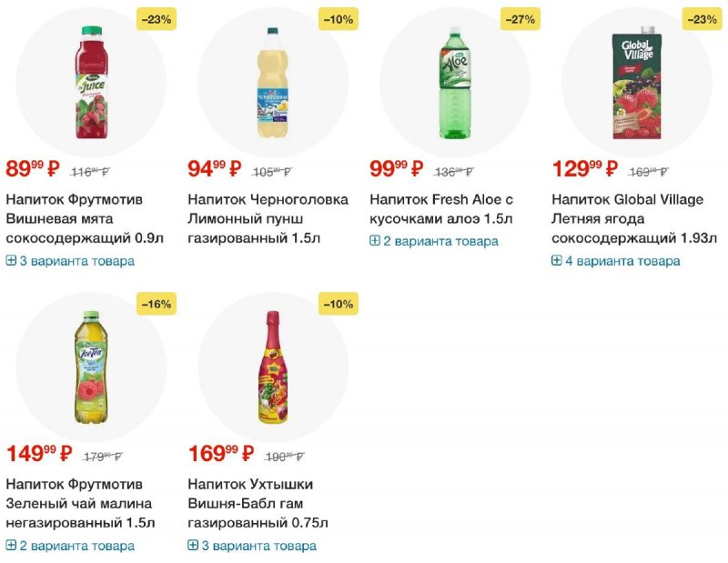Expand 4 варианта товара for Global Village
Viewport: 728px width, 563px height.
pyautogui.click(x=616, y=261)
